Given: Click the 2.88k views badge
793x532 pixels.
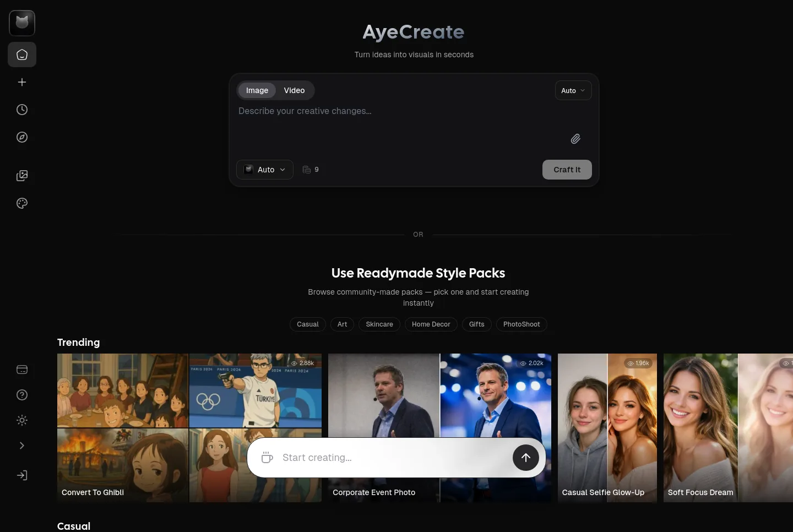Looking at the screenshot, I should click(302, 363).
